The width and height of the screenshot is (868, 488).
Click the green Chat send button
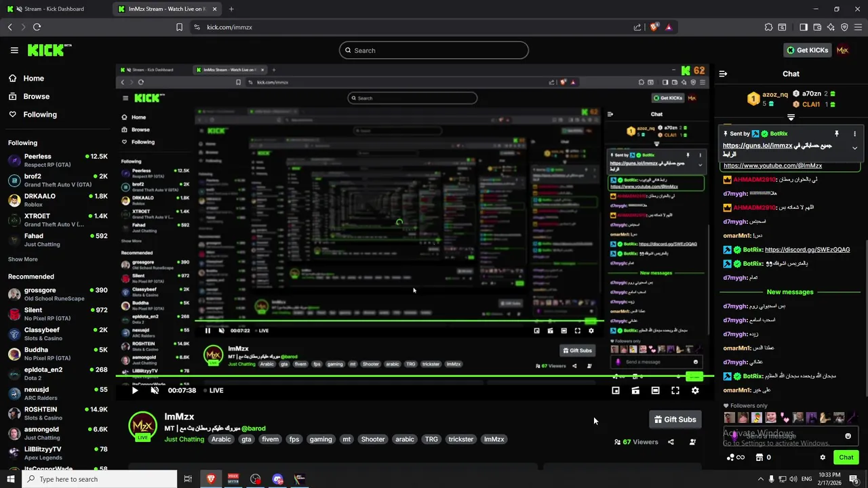click(x=846, y=457)
